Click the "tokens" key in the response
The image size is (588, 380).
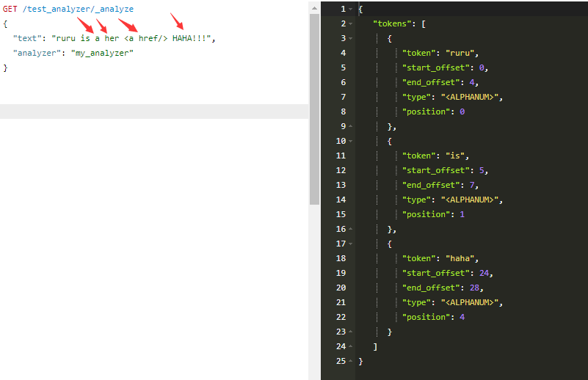coord(392,23)
